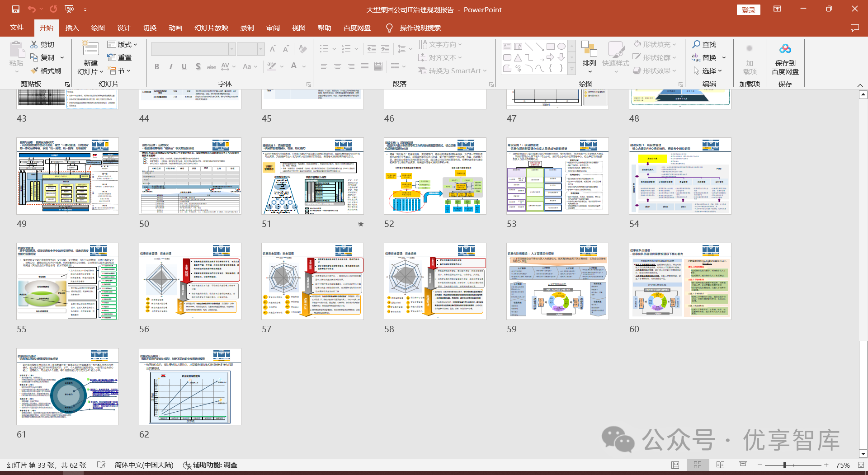Select slide 56 thumbnail
The image size is (868, 475).
tap(190, 282)
